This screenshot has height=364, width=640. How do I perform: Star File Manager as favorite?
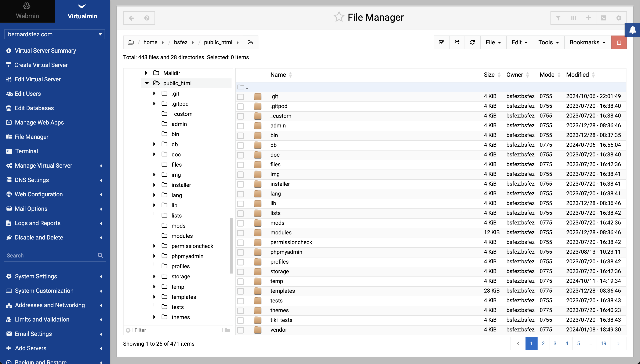[339, 17]
